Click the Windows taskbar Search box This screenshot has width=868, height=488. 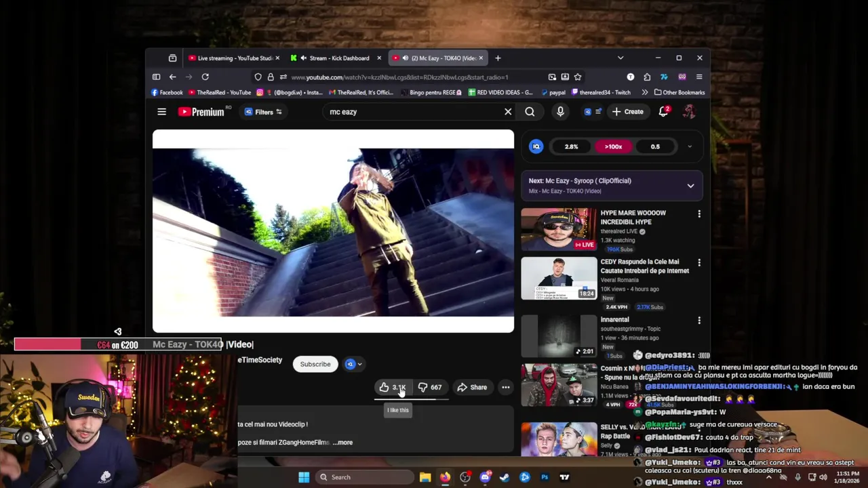click(x=364, y=477)
